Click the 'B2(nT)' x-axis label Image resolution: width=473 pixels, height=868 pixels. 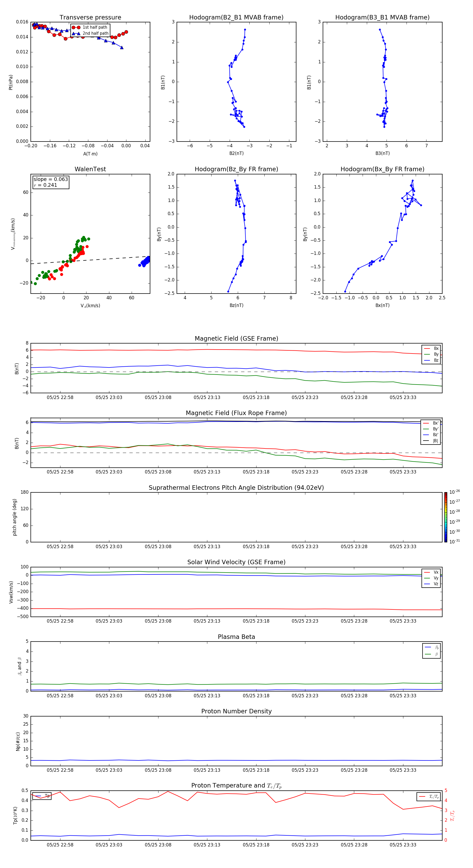(236, 153)
